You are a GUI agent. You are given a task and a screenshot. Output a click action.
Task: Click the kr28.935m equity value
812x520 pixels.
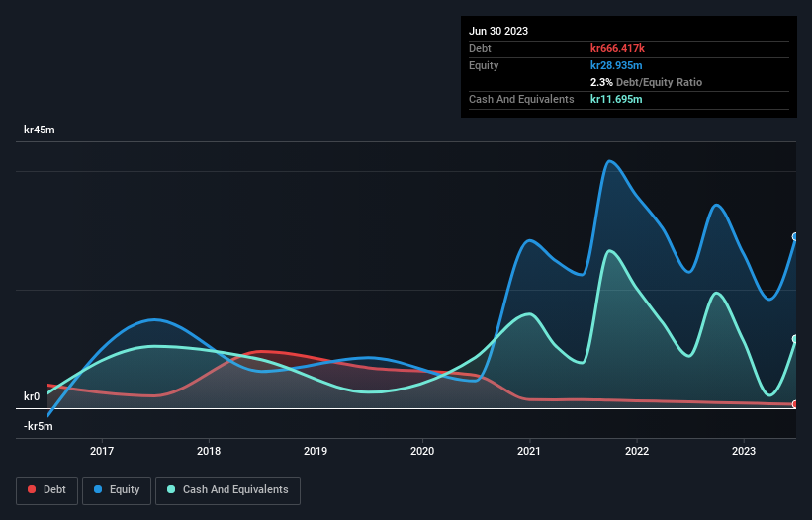tap(616, 65)
